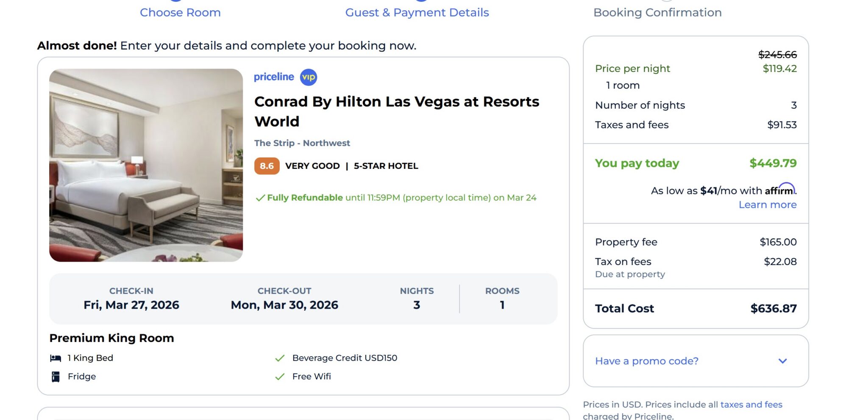Click the Affirm Learn more link
This screenshot has height=420, width=868.
[768, 204]
